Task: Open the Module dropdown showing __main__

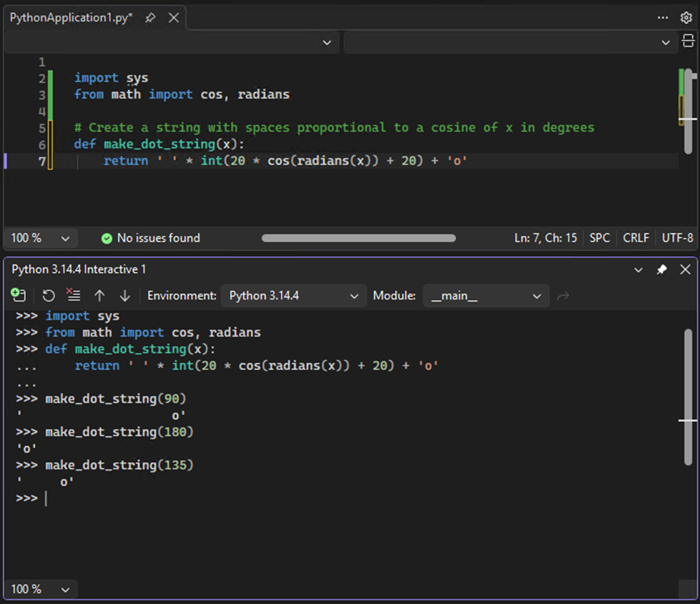Action: 486,295
